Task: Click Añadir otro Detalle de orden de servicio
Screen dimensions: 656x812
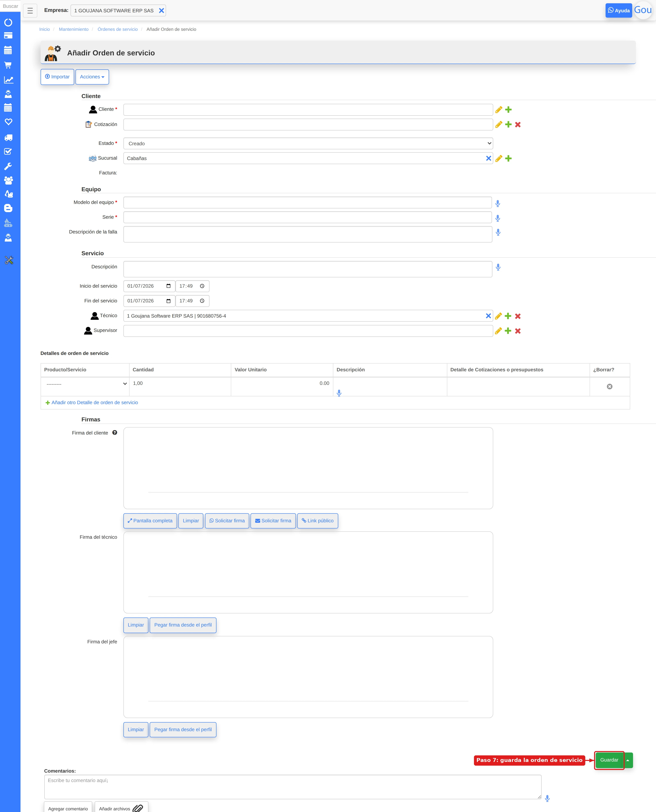Action: click(x=92, y=402)
